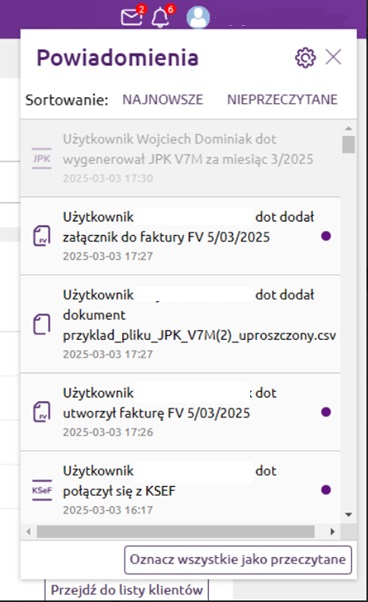The height and width of the screenshot is (602, 368).
Task: Close the Powiadomienia panel
Action: [333, 57]
